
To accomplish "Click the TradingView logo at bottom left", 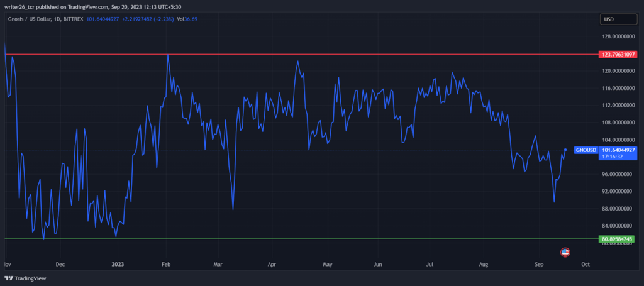I will click(25, 278).
